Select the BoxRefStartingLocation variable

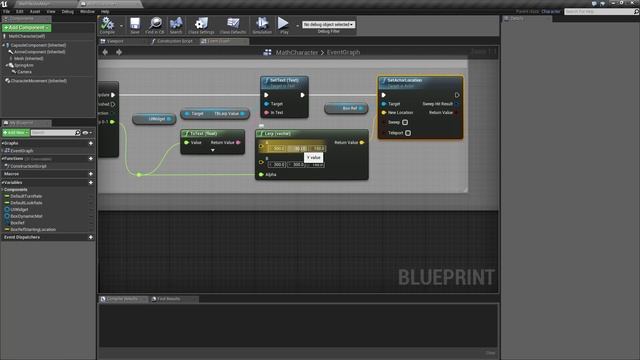point(33,229)
